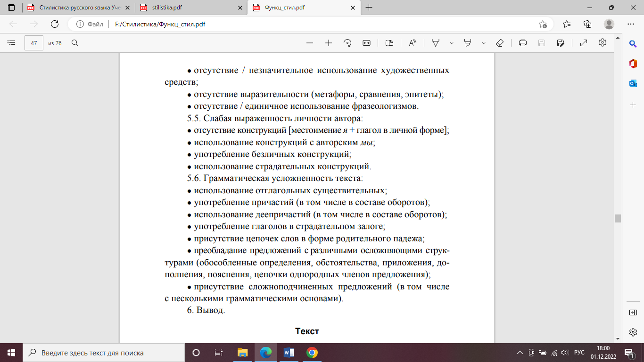644x362 pixels.
Task: Switch to the stilistika.pdf tab
Action: [x=191, y=8]
